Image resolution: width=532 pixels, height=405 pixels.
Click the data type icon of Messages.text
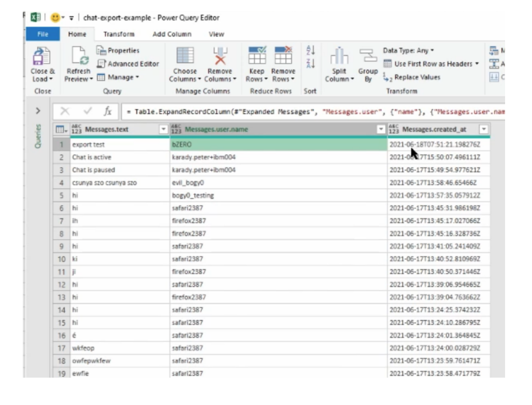tap(77, 129)
